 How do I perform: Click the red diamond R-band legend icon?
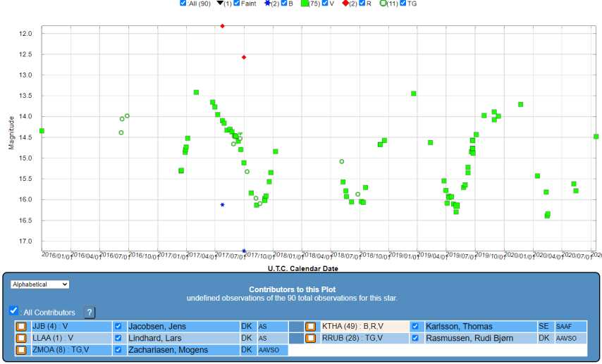click(x=345, y=4)
